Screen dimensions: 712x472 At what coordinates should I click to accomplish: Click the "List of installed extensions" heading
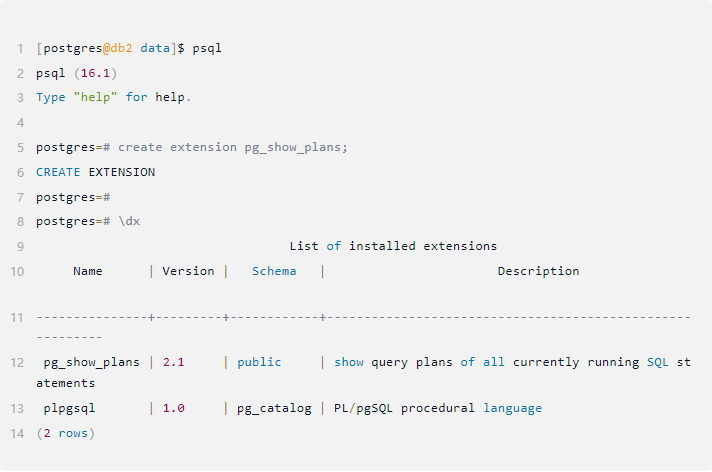pyautogui.click(x=393, y=246)
